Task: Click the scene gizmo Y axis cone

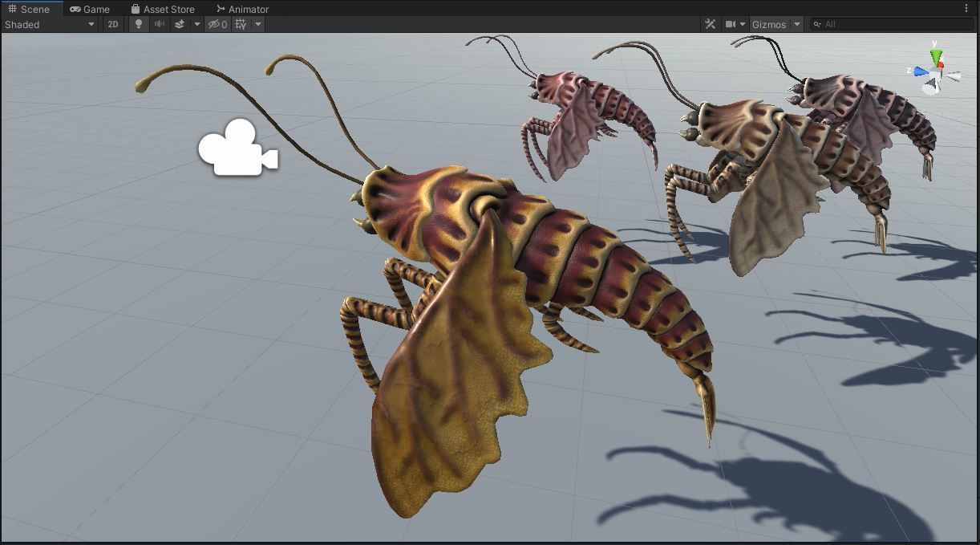Action: tap(937, 55)
